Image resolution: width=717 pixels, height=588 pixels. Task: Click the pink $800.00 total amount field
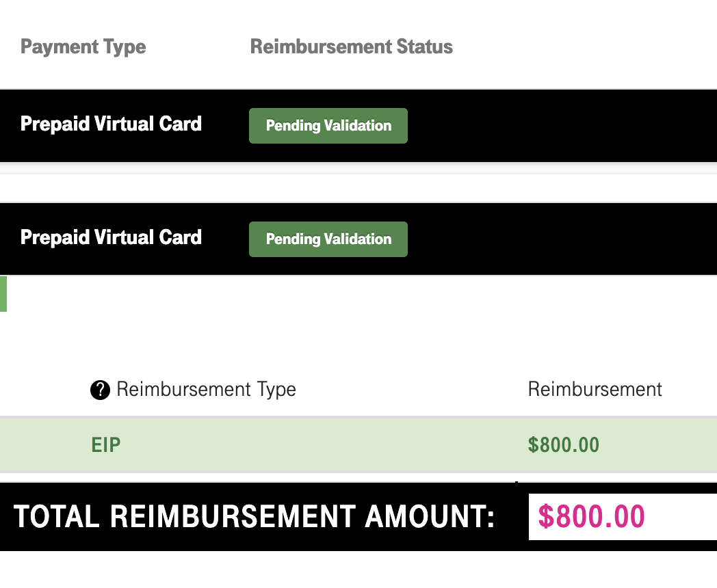623,517
